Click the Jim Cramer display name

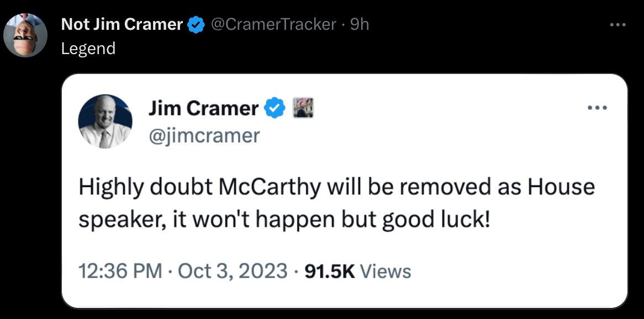point(203,108)
